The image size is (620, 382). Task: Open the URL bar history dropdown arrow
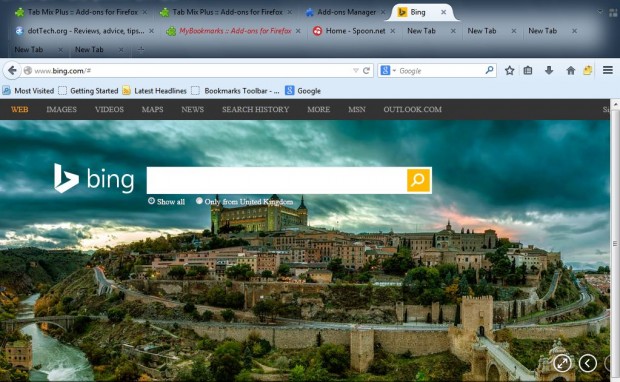pyautogui.click(x=355, y=71)
